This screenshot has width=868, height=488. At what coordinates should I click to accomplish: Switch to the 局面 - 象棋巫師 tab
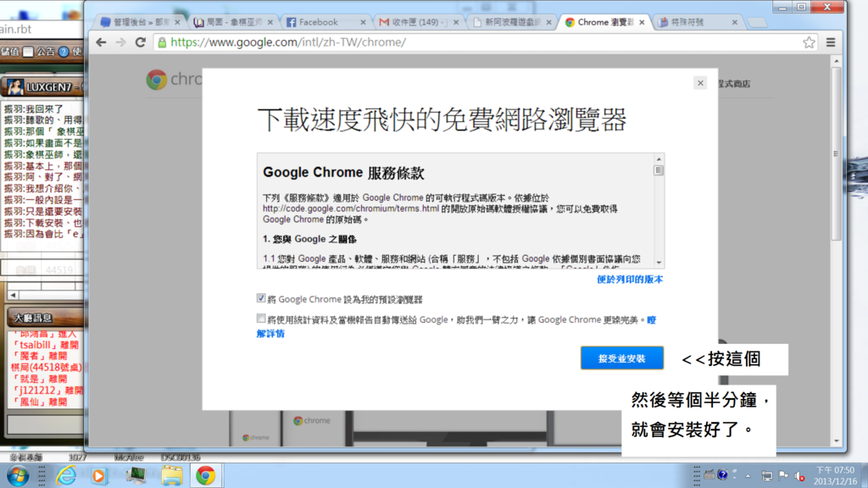(234, 22)
